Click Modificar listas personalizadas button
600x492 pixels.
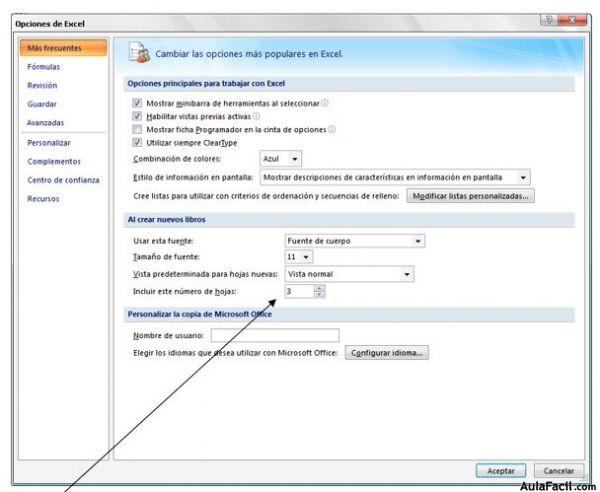pos(470,196)
